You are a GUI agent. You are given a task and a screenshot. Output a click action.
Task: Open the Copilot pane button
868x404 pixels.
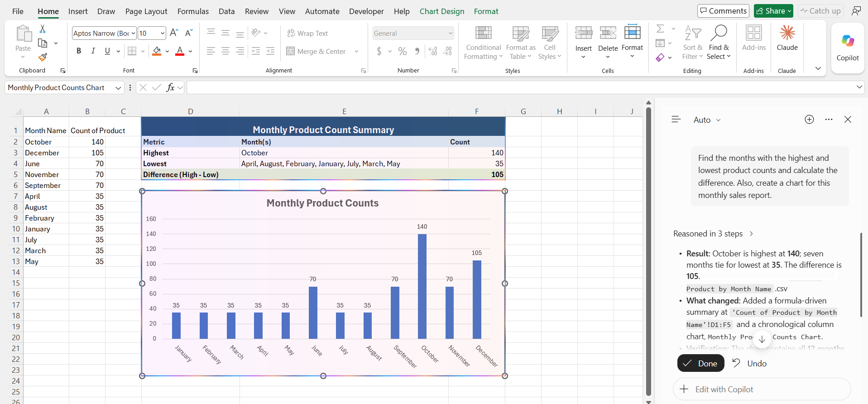coord(848,48)
